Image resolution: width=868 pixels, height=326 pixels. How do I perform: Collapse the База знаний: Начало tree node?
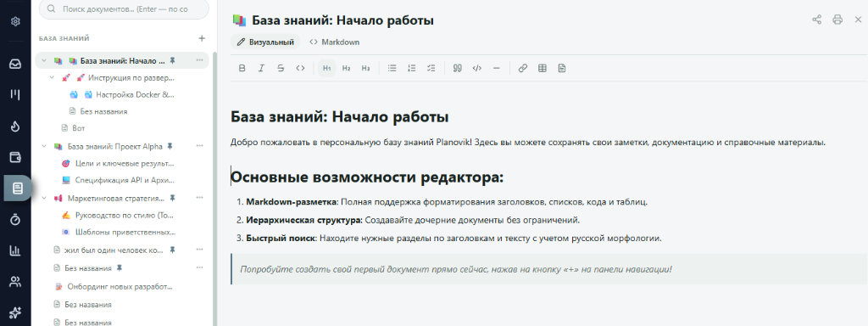pos(44,60)
